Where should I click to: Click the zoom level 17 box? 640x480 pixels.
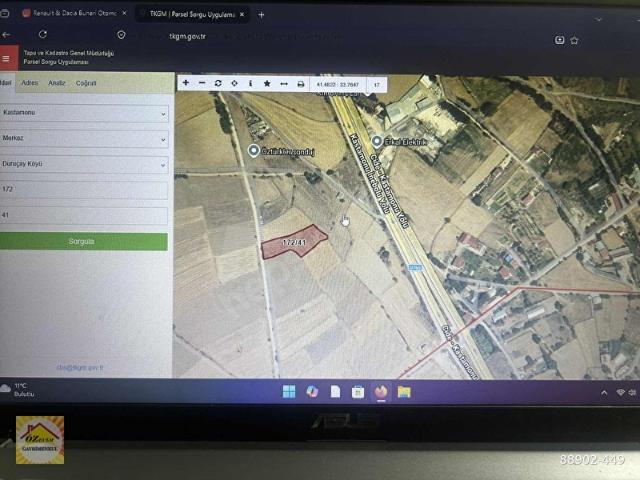point(377,85)
